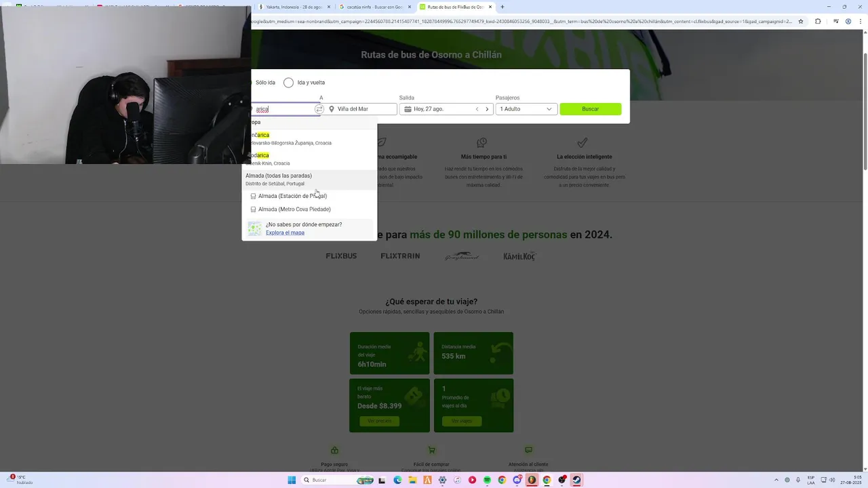Click the FlixTrain brand logo
Viewport: 868px width, 488px height.
click(400, 256)
